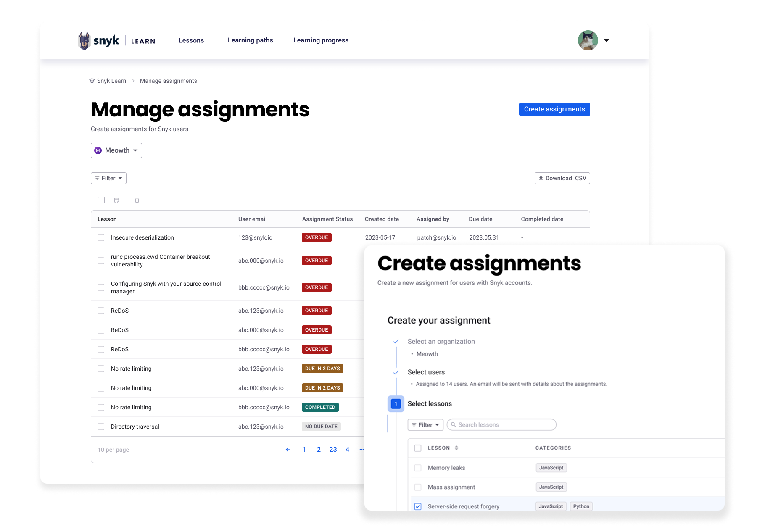Click the Snyk Learn breadcrumb link

(111, 81)
